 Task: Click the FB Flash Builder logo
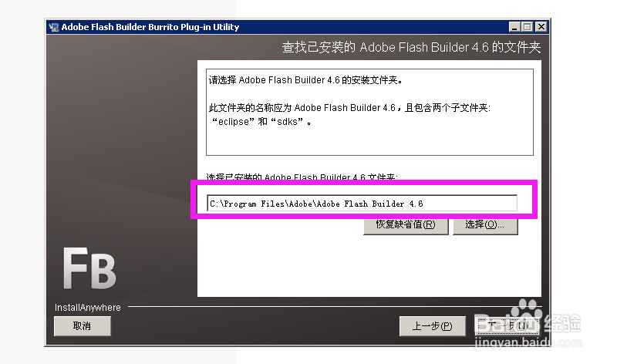click(x=89, y=268)
